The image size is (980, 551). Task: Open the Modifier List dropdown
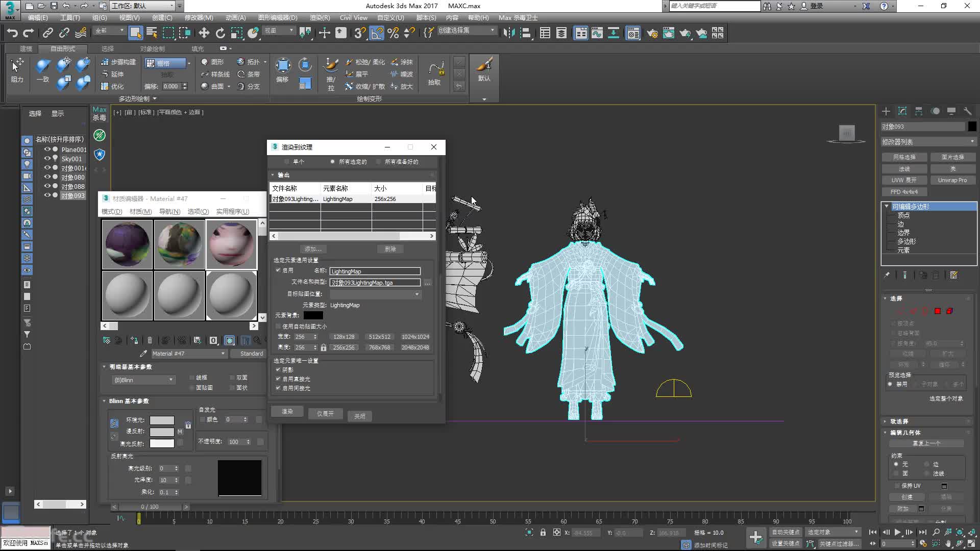click(x=928, y=141)
